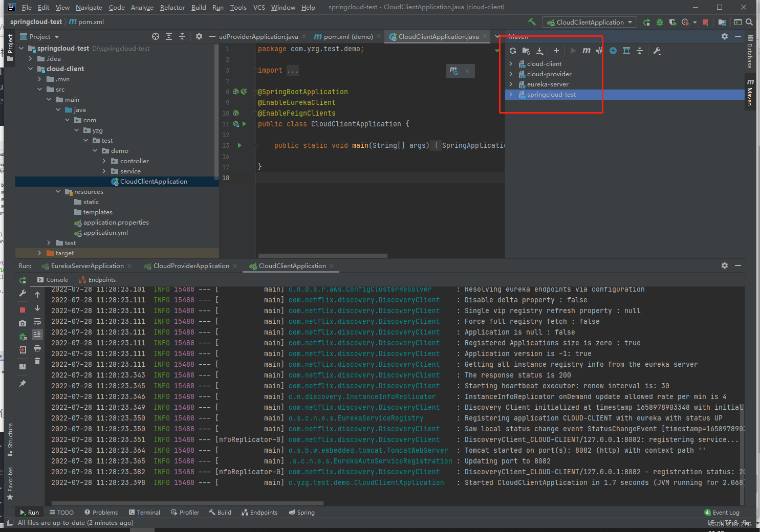
Task: Collapse resources folder node
Action: (x=58, y=192)
